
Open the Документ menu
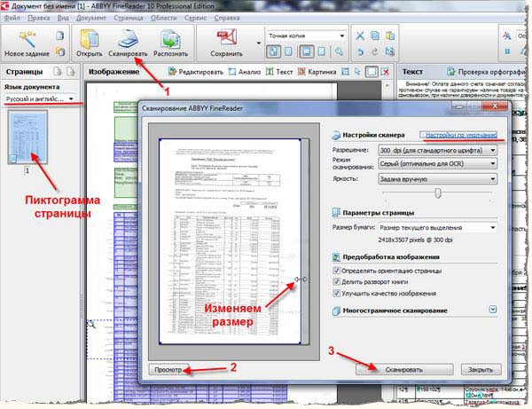pyautogui.click(x=91, y=18)
